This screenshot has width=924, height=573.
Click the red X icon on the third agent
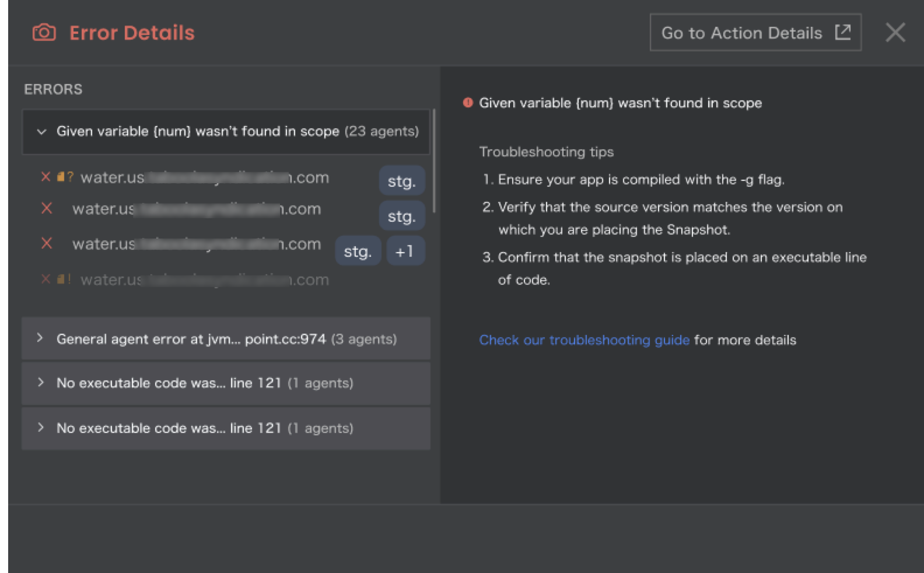(47, 243)
